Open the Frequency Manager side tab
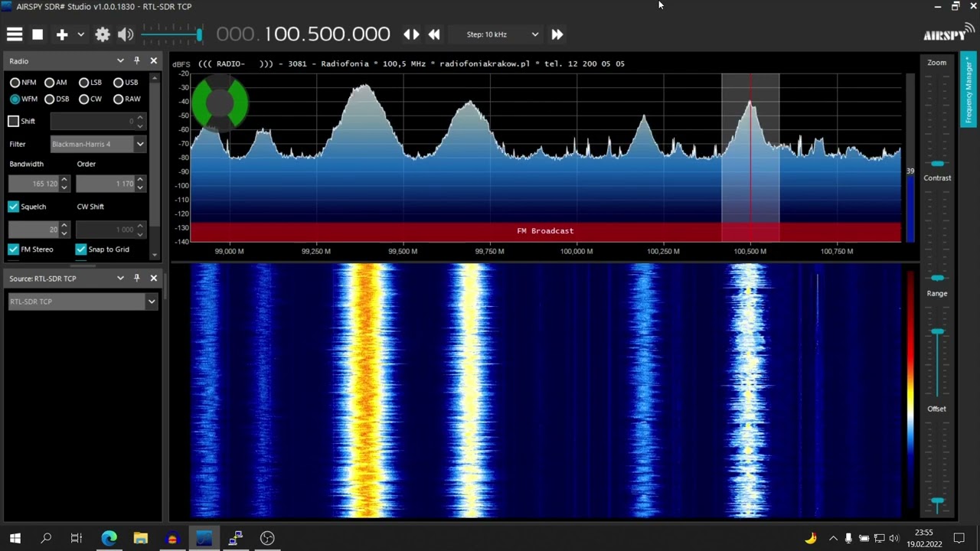The height and width of the screenshot is (551, 980). [x=969, y=89]
